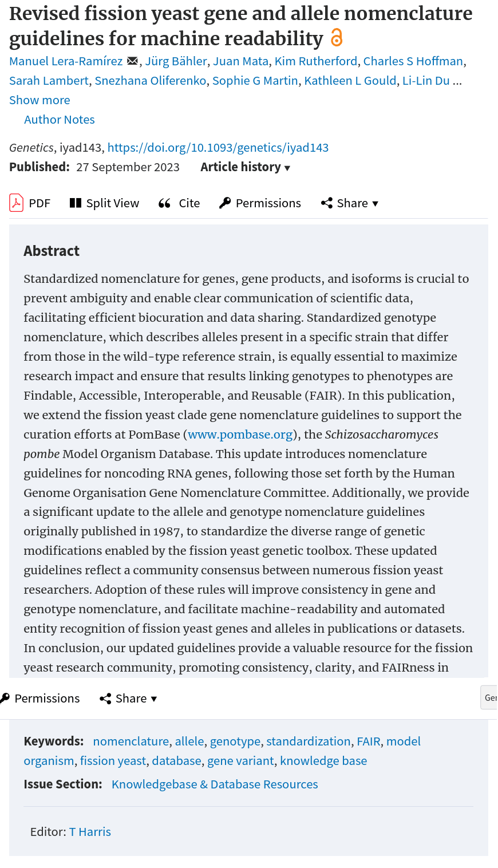Open Knowledgebase & Database Resources issue section

point(215,784)
